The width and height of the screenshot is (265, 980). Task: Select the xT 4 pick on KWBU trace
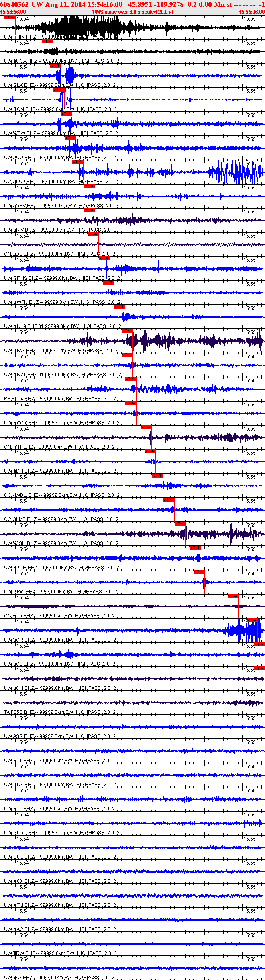click(157, 476)
